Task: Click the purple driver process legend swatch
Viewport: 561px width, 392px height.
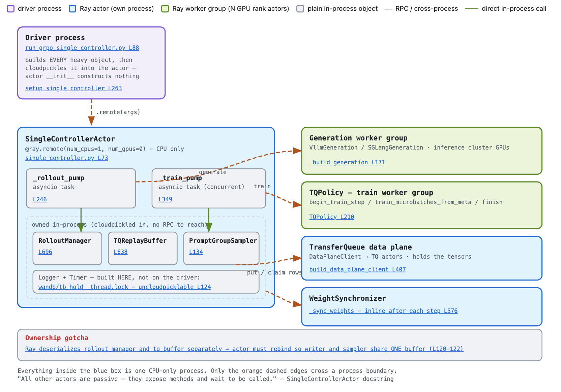Action: pos(11,9)
